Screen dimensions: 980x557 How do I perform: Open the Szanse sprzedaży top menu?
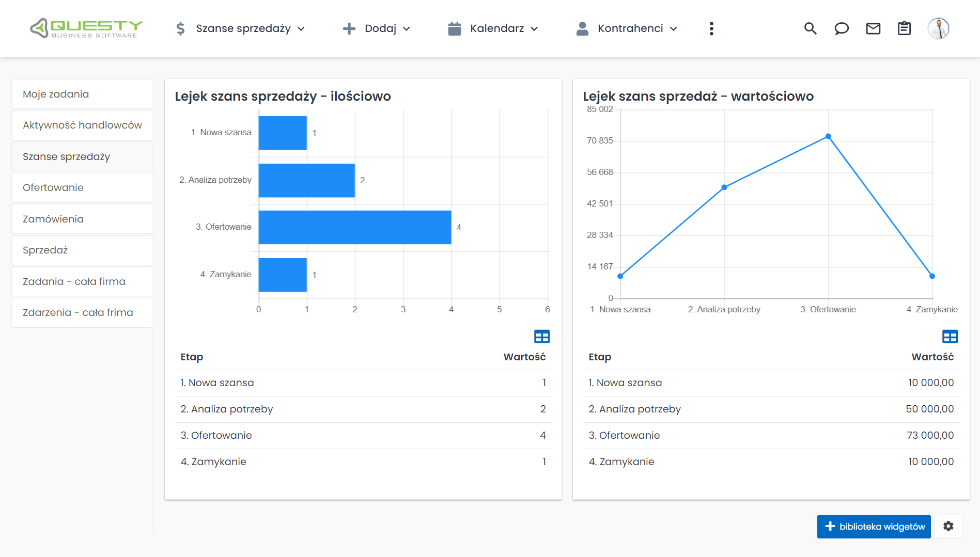(241, 28)
